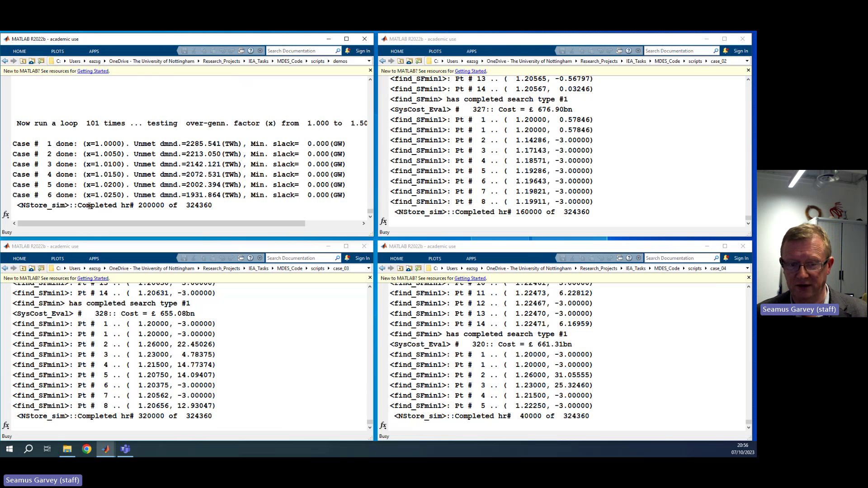Click Search Documentation field in case_04 window
This screenshot has width=868, height=488.
pyautogui.click(x=677, y=258)
